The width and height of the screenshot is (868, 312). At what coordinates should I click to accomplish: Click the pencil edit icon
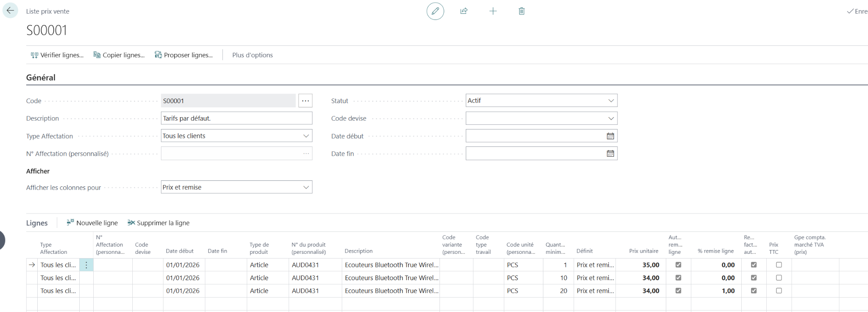[x=435, y=11]
